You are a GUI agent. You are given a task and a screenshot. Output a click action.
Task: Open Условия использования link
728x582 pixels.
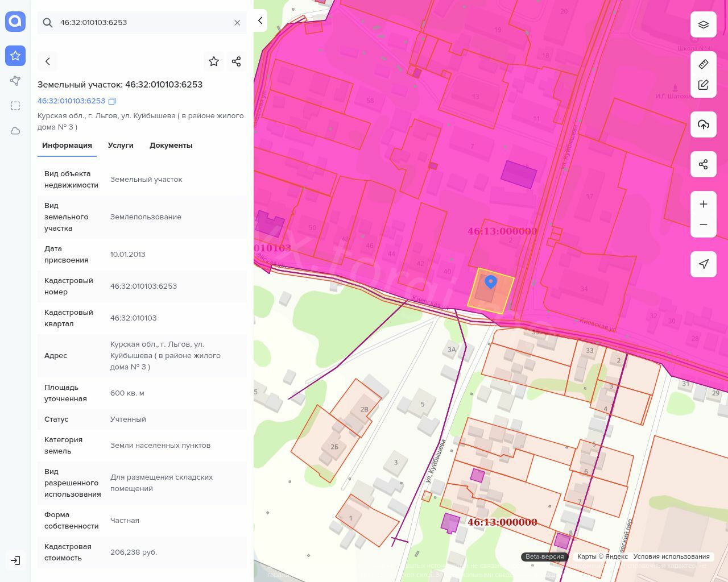tap(671, 556)
